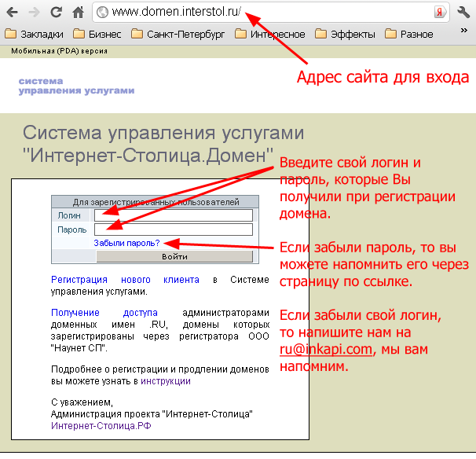Focus the Пароль input field

[x=174, y=229]
